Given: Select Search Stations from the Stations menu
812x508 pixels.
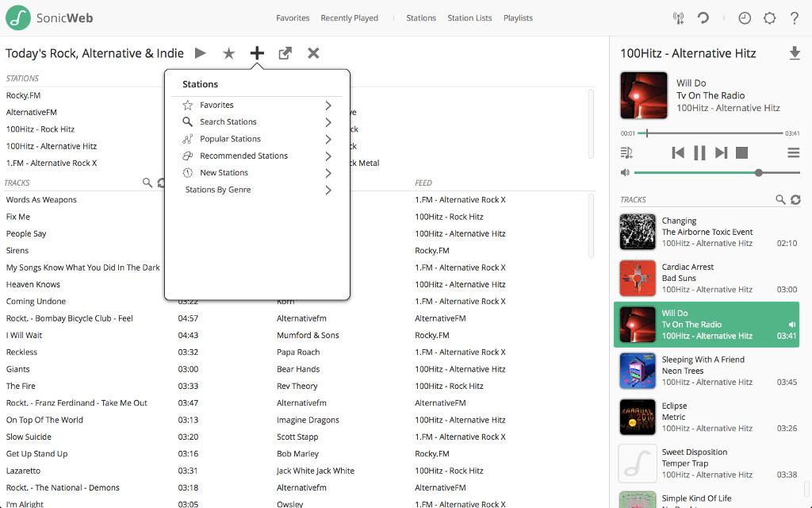Looking at the screenshot, I should tap(230, 121).
